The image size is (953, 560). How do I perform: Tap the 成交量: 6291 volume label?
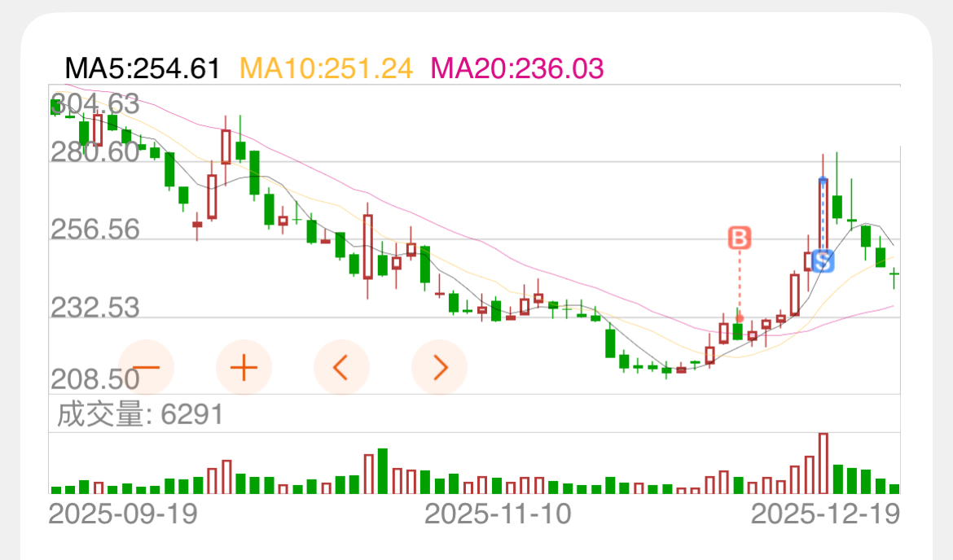click(x=140, y=415)
